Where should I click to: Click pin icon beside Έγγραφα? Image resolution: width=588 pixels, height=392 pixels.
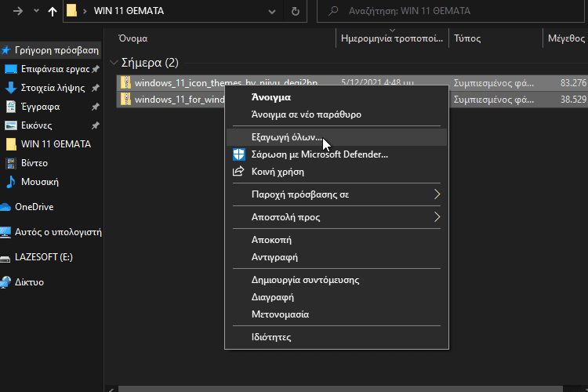click(x=96, y=107)
